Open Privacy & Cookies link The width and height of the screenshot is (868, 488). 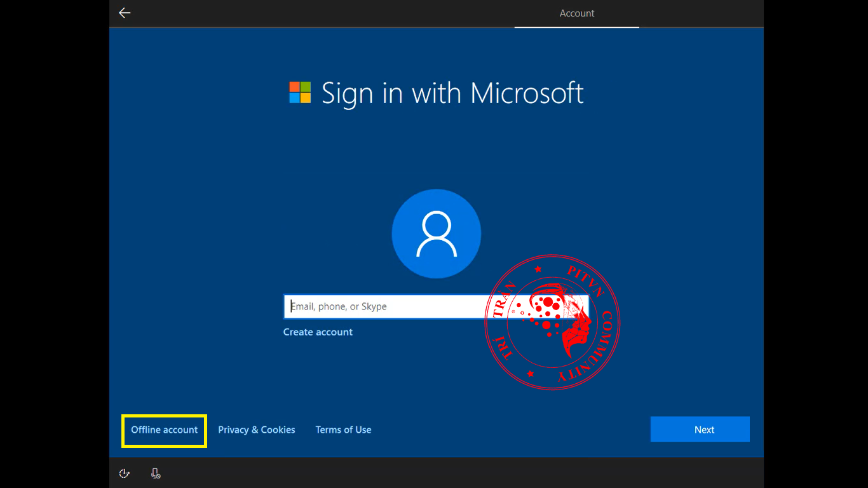click(x=257, y=430)
